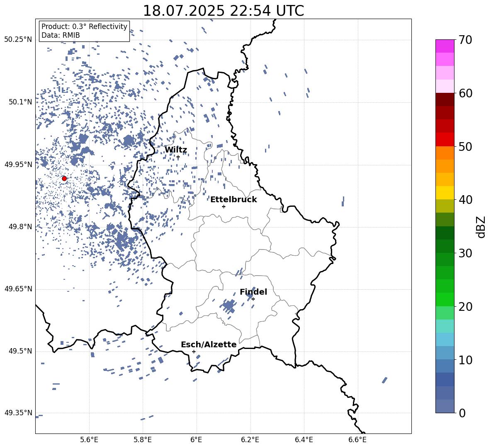This screenshot has width=491, height=448.
Task: Click the colorbar tick label '20'
Action: point(465,307)
